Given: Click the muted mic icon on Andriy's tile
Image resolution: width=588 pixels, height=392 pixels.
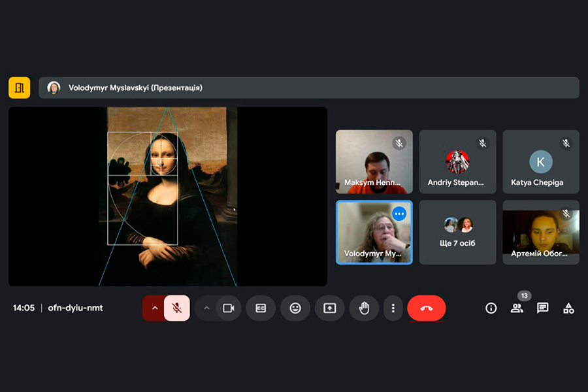Looking at the screenshot, I should (x=483, y=143).
